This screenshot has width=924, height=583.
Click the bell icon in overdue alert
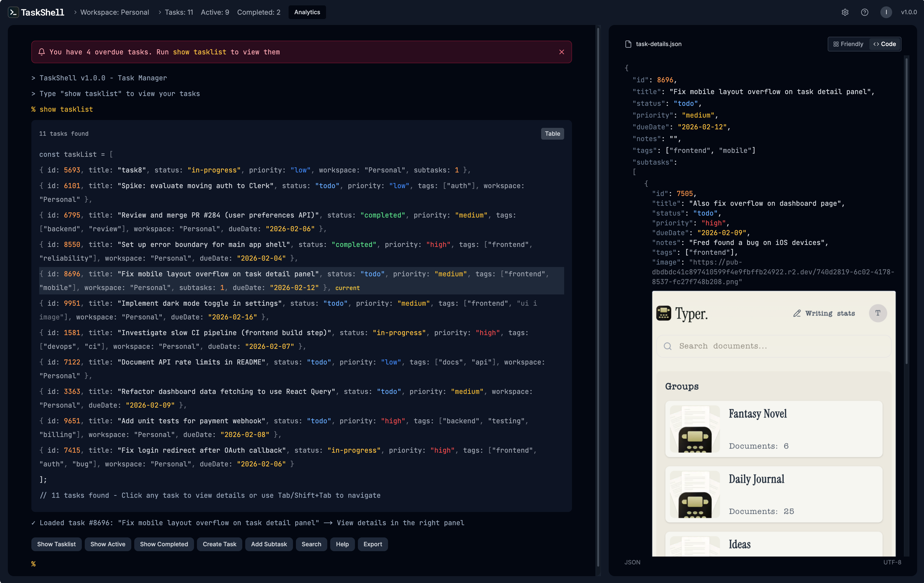point(42,52)
